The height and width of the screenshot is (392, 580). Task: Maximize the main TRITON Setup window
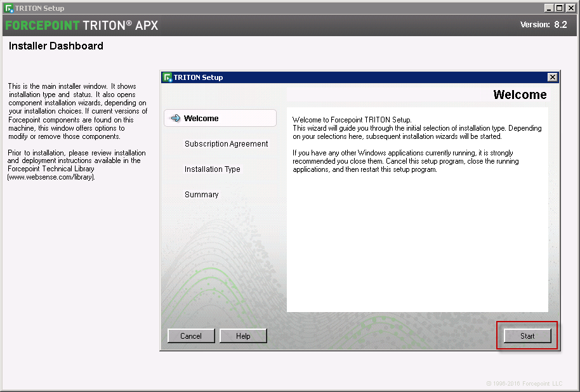pyautogui.click(x=560, y=8)
